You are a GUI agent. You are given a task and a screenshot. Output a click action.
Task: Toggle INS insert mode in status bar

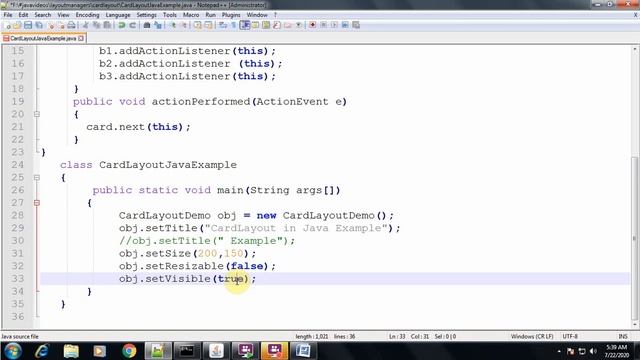623,337
